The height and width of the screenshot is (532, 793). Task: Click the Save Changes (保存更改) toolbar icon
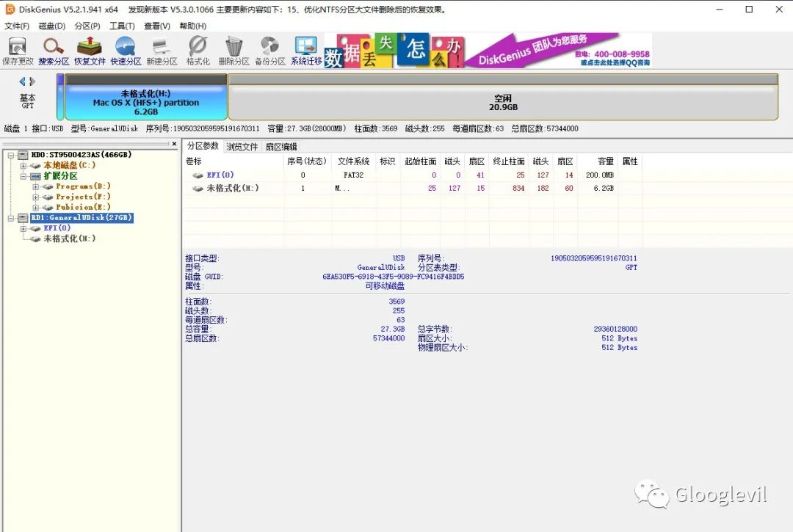pyautogui.click(x=18, y=51)
